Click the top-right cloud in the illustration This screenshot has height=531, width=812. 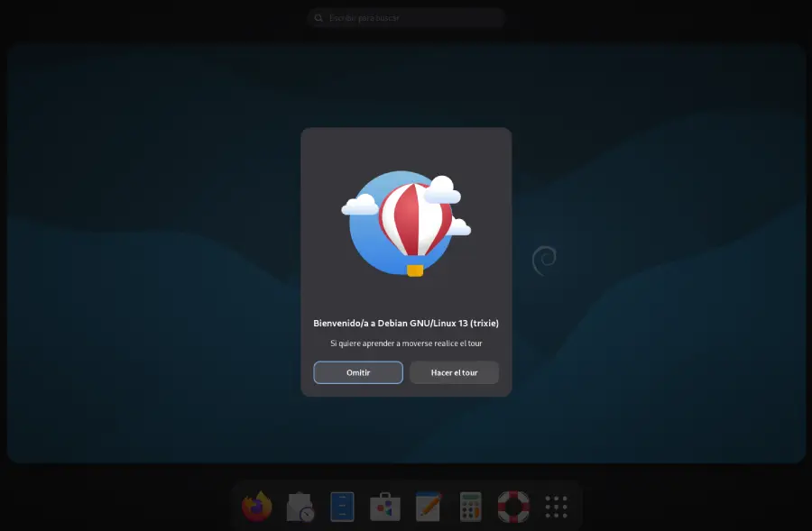[x=442, y=190]
